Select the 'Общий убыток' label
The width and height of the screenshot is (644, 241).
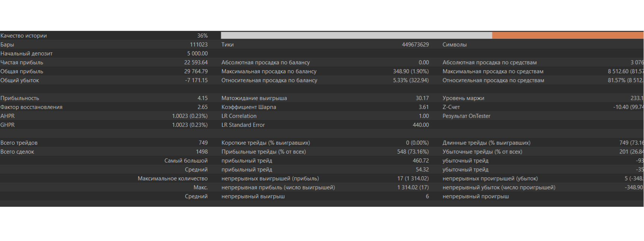[19, 80]
